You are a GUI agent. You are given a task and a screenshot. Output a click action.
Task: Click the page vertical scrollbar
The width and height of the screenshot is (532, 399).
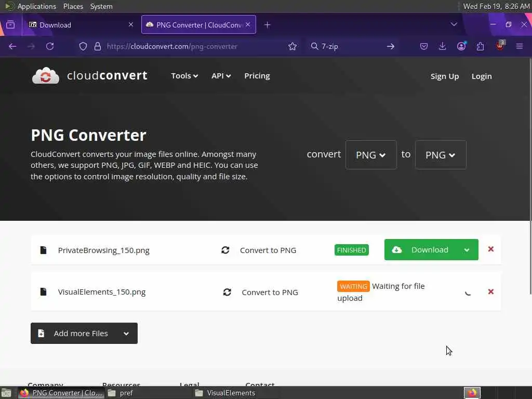[x=529, y=177]
